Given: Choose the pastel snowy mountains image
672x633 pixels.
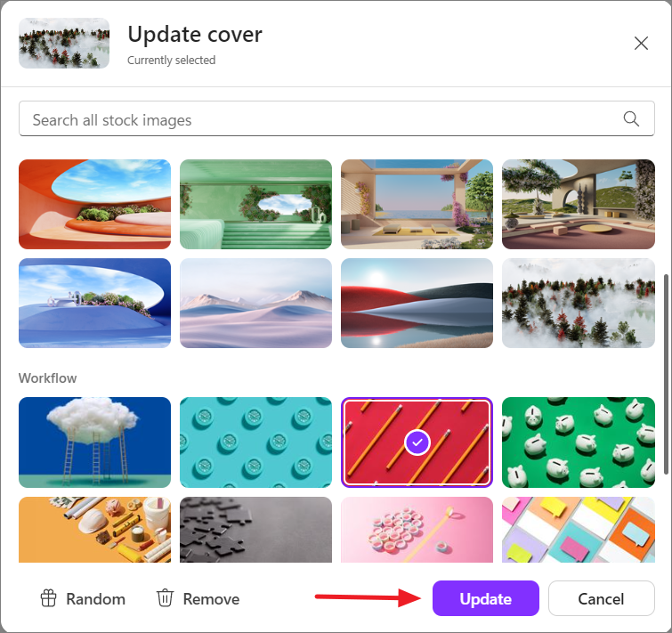Looking at the screenshot, I should [x=255, y=303].
